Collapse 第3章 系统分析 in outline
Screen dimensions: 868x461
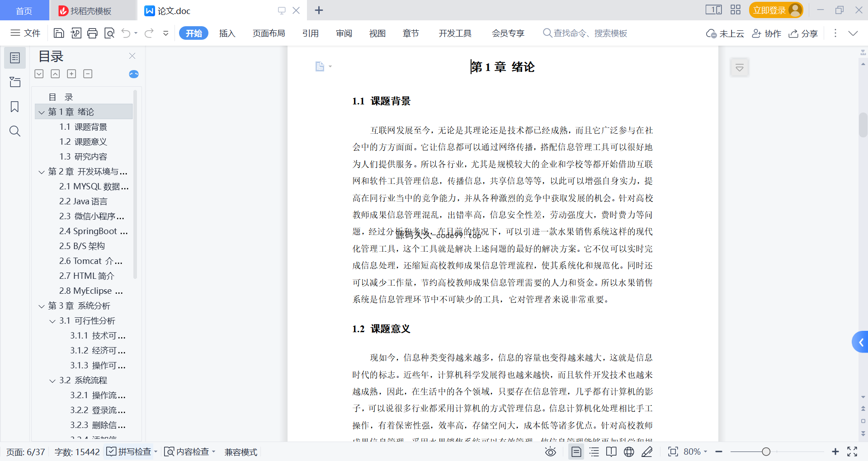[42, 306]
